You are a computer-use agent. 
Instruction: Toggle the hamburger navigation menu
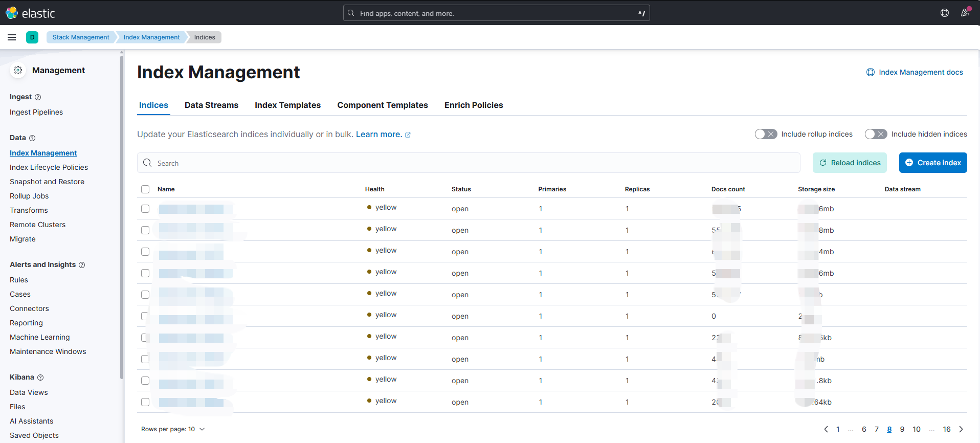pyautogui.click(x=12, y=37)
